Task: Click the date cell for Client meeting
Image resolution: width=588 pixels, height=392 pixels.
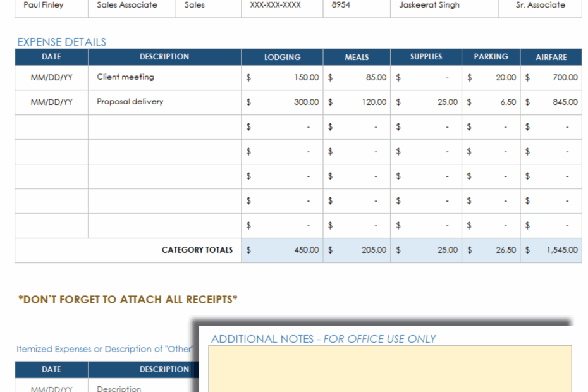Action: tap(51, 78)
